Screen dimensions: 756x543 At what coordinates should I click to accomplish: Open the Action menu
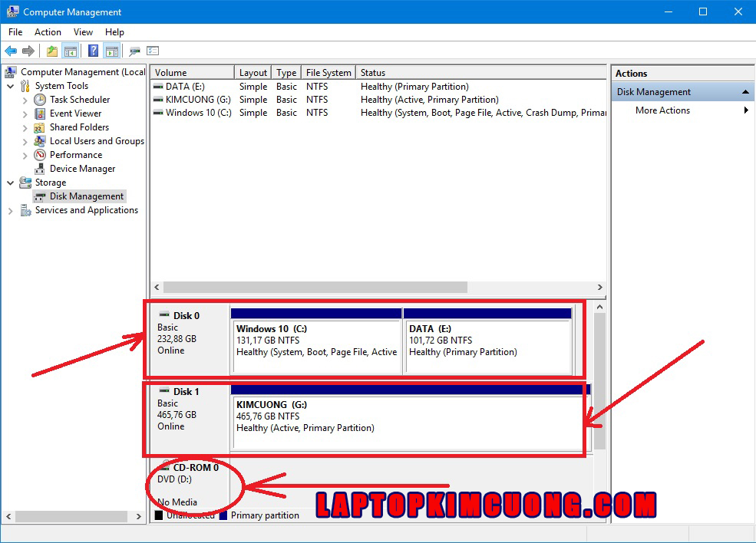(48, 32)
